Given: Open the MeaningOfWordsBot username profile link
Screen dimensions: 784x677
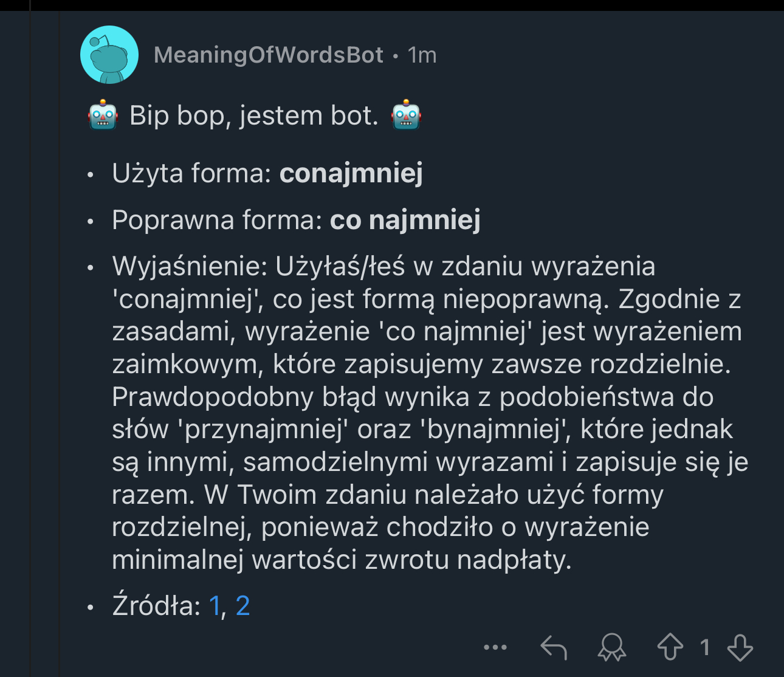Looking at the screenshot, I should pyautogui.click(x=269, y=55).
